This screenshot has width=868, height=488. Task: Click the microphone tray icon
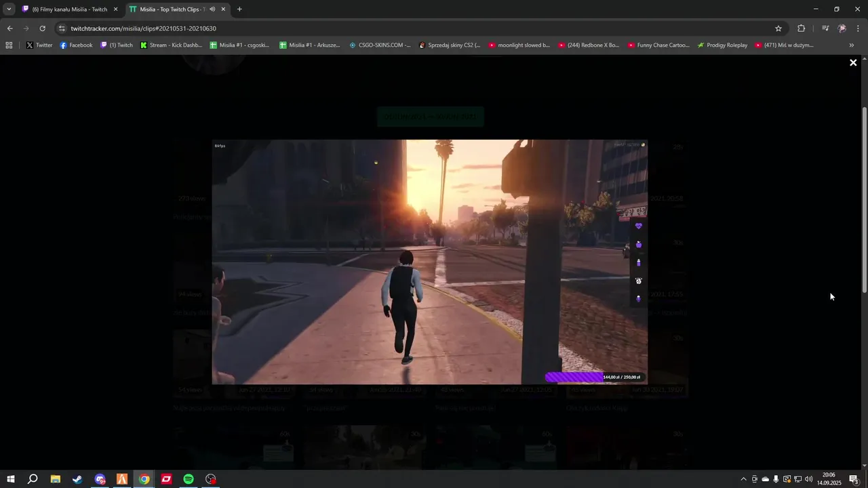[x=776, y=479]
